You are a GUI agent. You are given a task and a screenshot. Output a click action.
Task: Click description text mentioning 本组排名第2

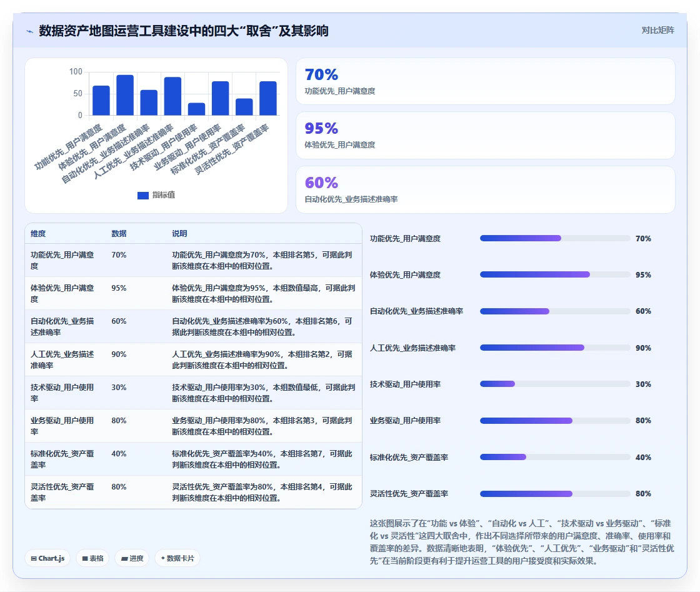tap(262, 359)
